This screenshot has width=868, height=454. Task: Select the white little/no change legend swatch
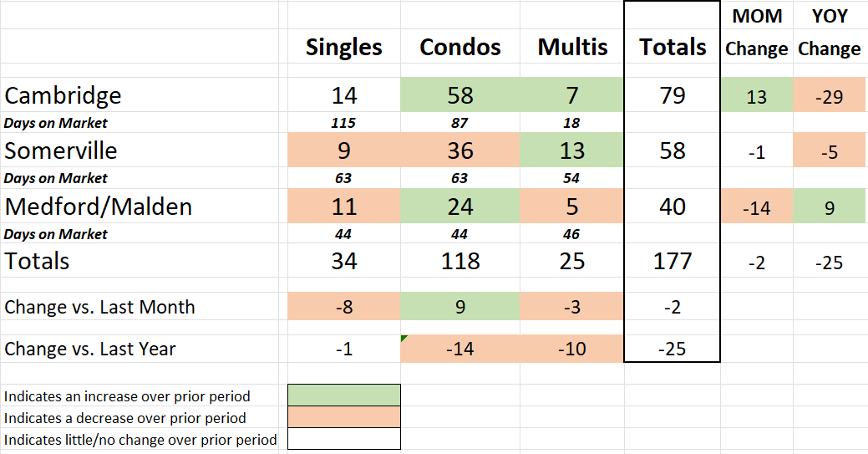343,439
